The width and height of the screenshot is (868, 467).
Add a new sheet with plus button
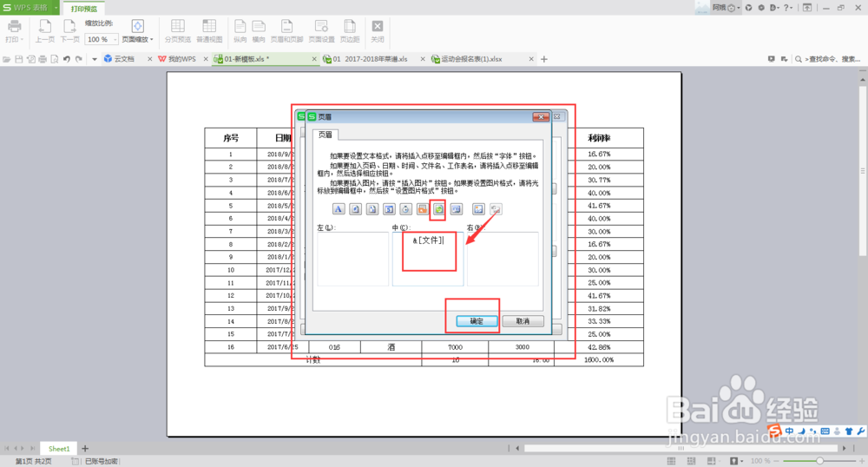[x=85, y=448]
